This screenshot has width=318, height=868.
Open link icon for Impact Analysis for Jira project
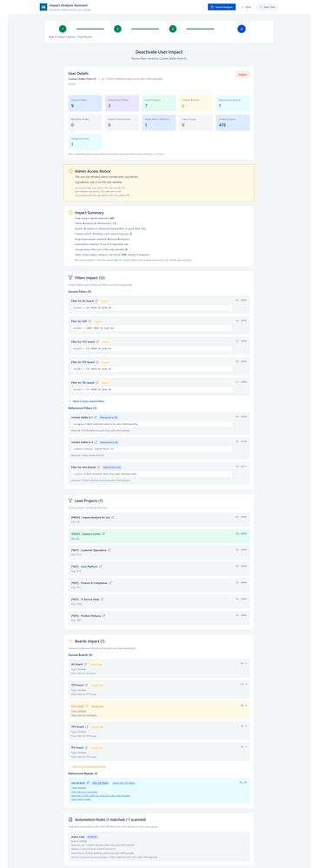click(x=112, y=517)
